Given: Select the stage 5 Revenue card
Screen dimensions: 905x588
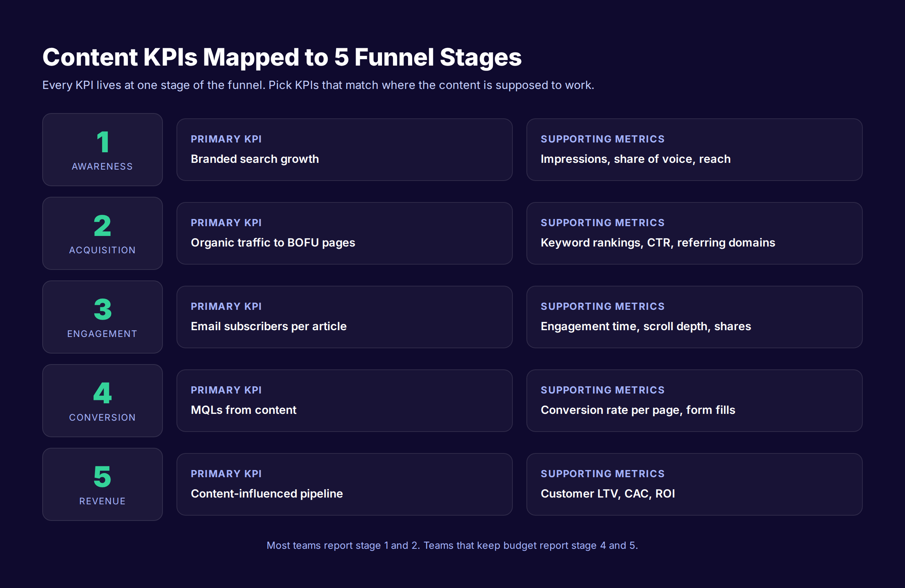Looking at the screenshot, I should point(102,484).
